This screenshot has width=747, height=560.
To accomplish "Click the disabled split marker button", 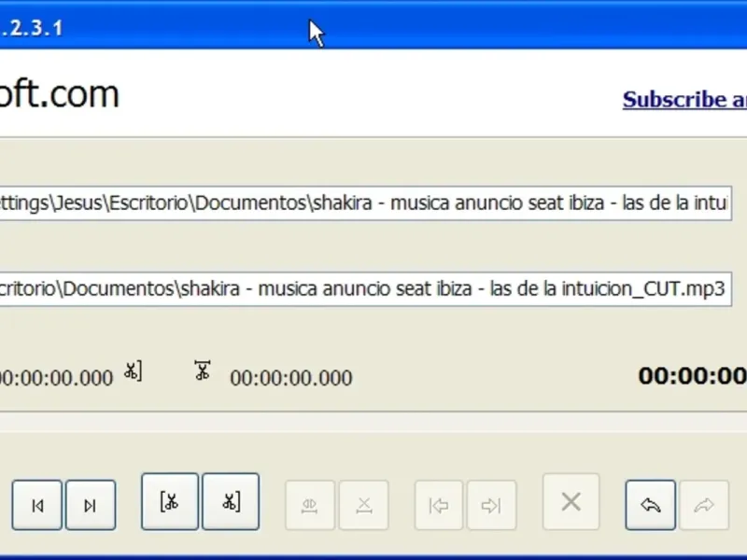I will tap(310, 505).
